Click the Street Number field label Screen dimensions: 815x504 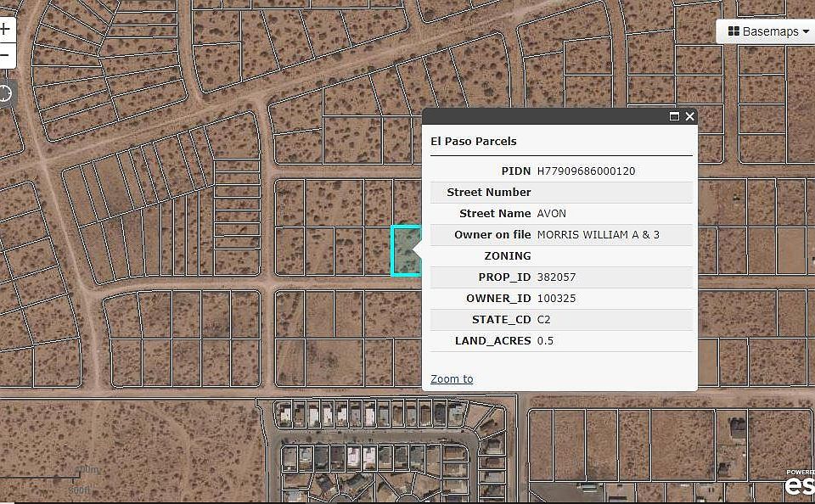[x=489, y=193]
